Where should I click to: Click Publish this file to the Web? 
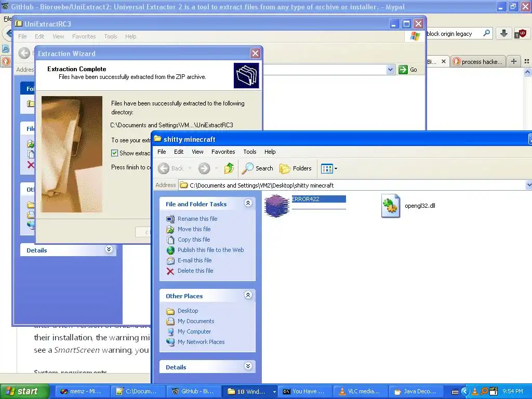pyautogui.click(x=211, y=250)
